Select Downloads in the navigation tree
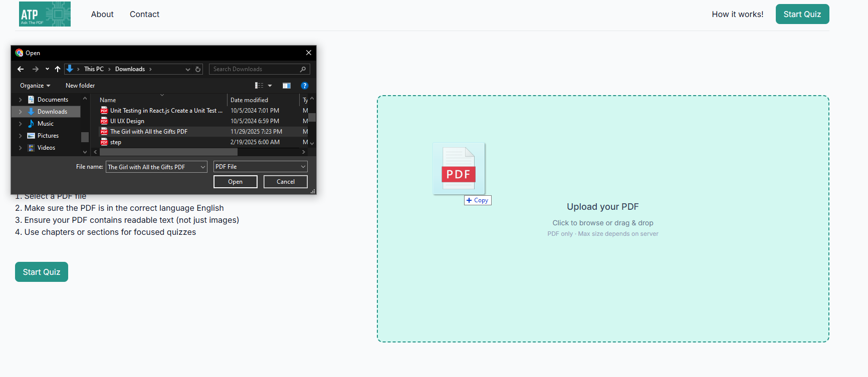This screenshot has height=377, width=868. (52, 112)
